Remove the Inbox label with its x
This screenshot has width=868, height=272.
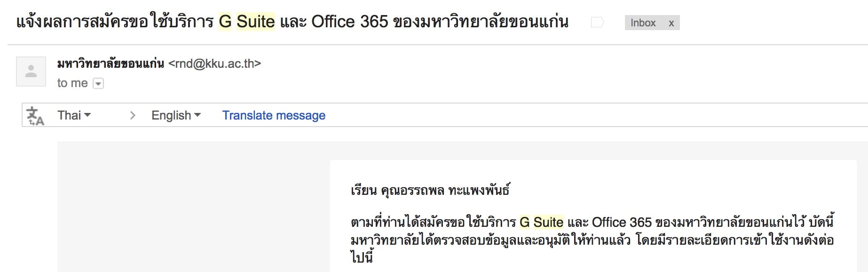(x=671, y=23)
